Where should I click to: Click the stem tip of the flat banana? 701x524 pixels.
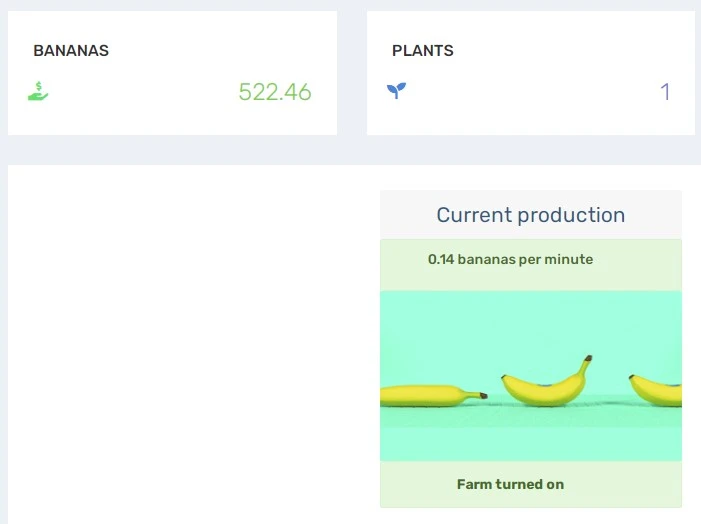[x=483, y=396]
